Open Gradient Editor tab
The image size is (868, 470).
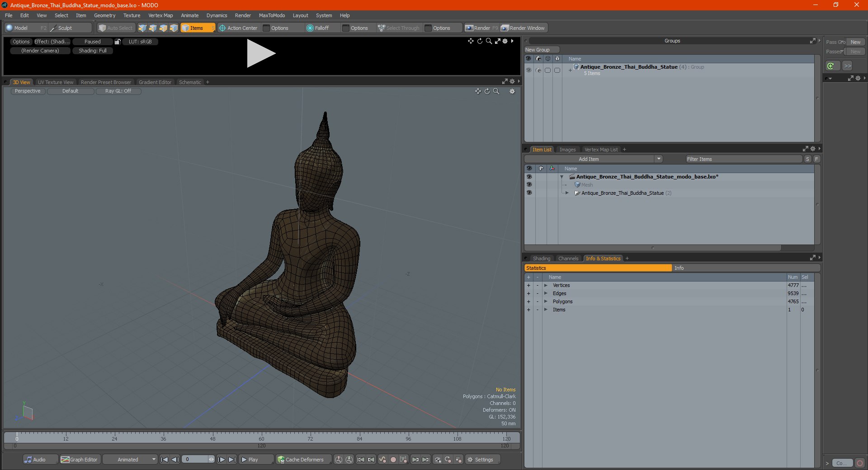pos(155,82)
